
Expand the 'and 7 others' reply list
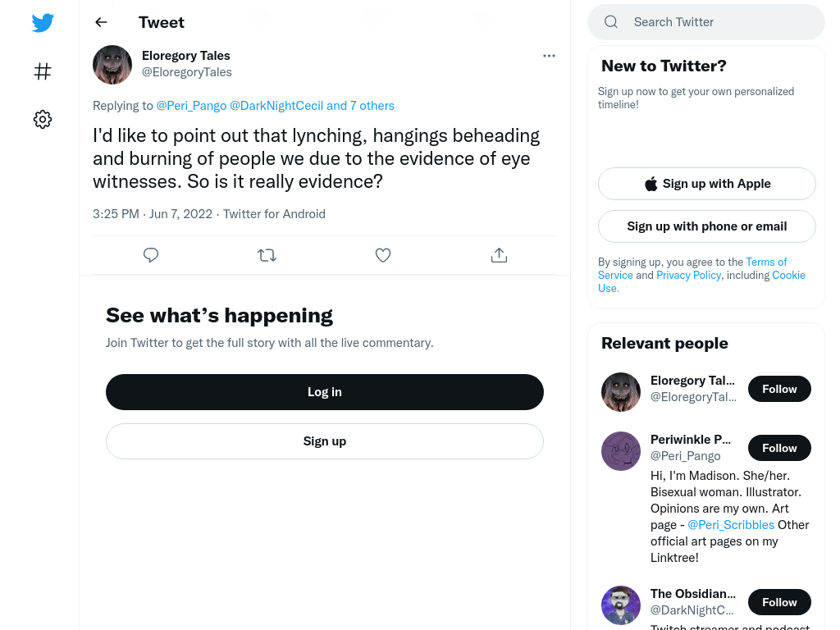360,106
